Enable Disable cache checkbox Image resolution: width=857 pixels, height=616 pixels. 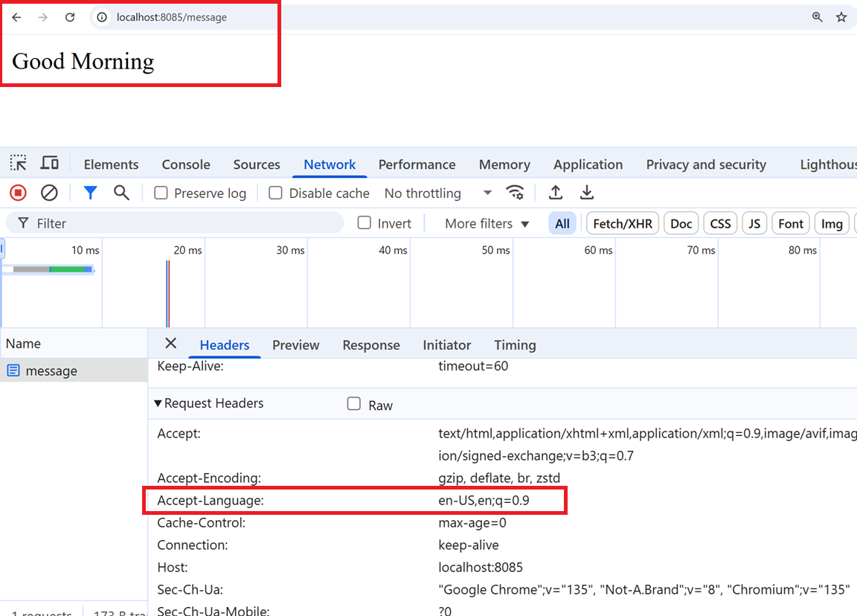pyautogui.click(x=275, y=193)
